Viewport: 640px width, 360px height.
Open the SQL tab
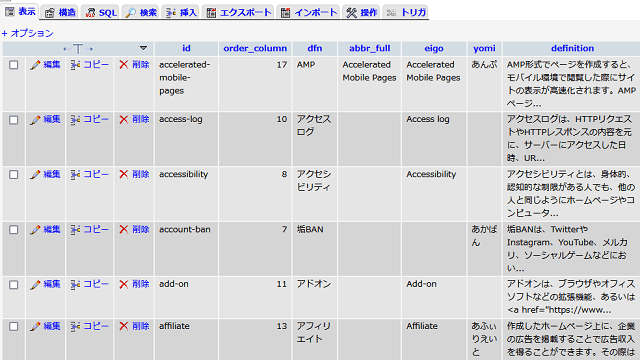tap(101, 13)
